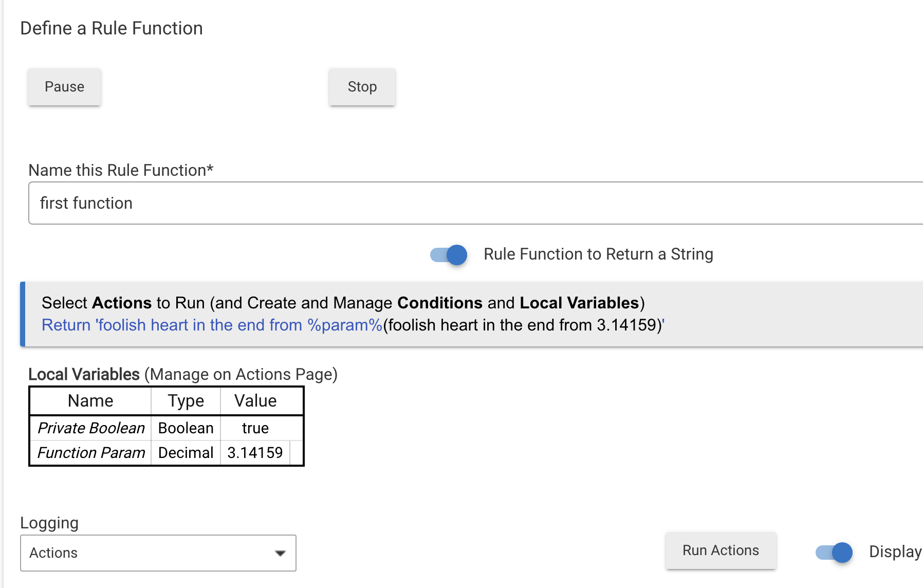Click the Value column header
The image size is (923, 588).
pyautogui.click(x=255, y=401)
